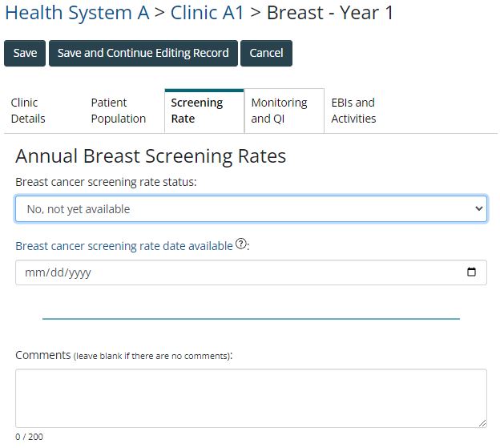
Task: Select the Screening Rate tab
Action: point(197,111)
